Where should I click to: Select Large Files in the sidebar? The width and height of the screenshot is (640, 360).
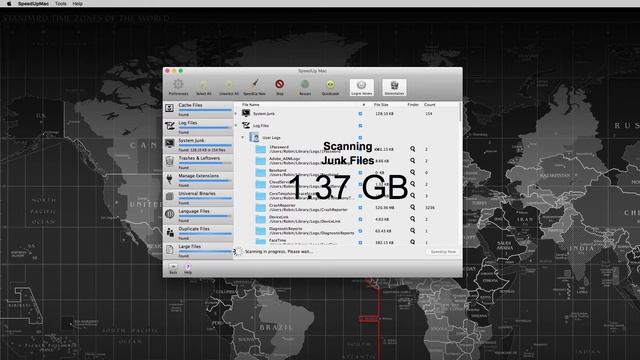tap(198, 251)
